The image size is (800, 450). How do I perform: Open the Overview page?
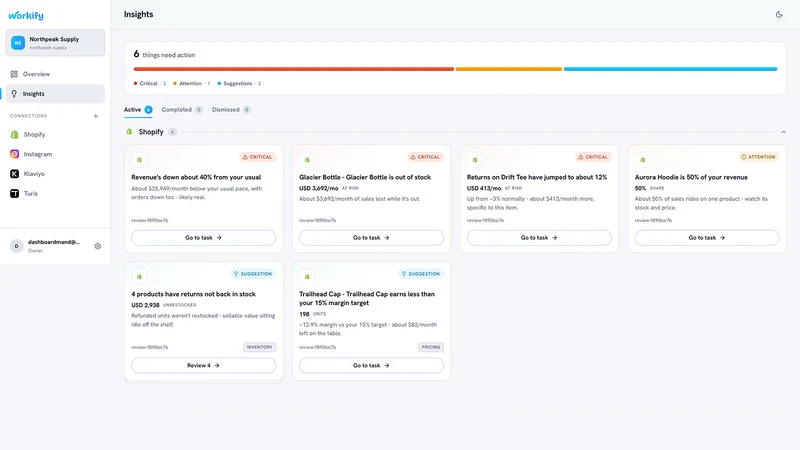[55, 74]
